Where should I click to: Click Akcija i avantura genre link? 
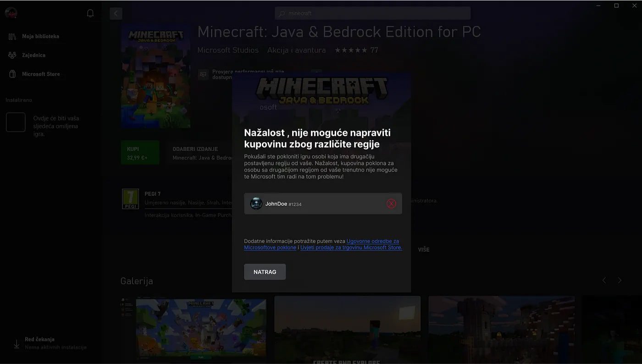(x=296, y=50)
